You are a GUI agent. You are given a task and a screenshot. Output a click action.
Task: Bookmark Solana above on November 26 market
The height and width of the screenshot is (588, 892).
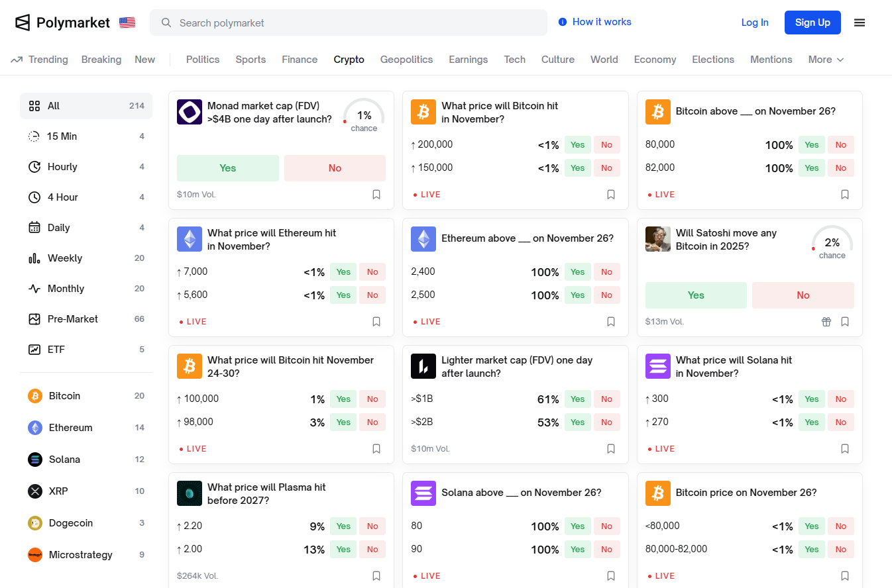611,576
